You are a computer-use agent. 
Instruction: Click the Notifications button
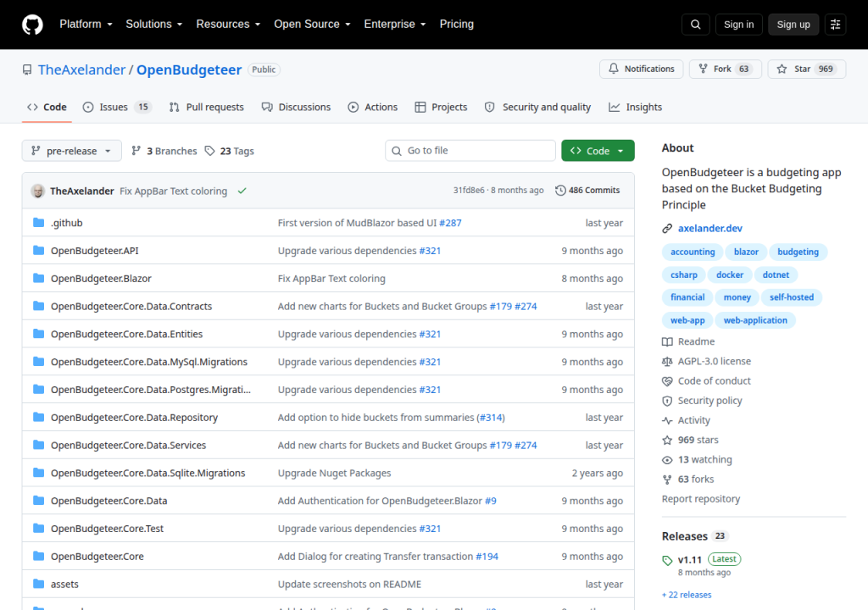coord(641,69)
